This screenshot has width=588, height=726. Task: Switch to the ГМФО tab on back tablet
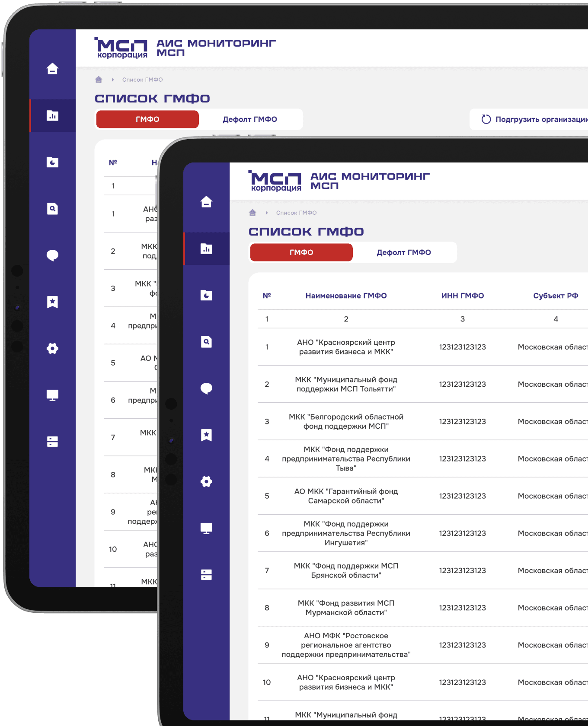coord(147,119)
